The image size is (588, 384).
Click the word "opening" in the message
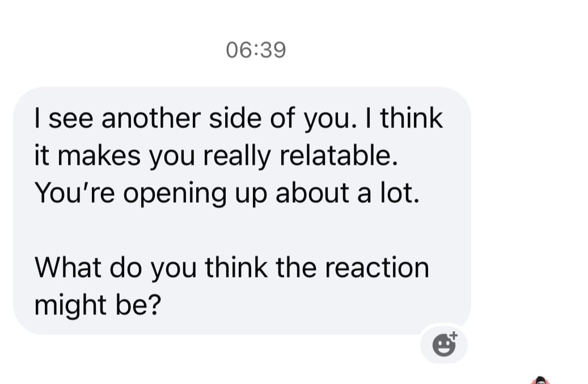coord(175,194)
